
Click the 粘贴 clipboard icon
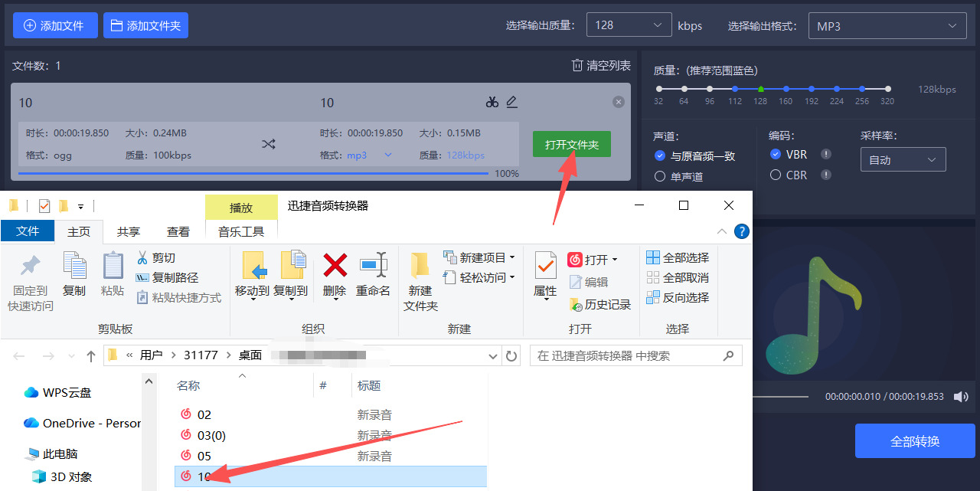point(113,265)
